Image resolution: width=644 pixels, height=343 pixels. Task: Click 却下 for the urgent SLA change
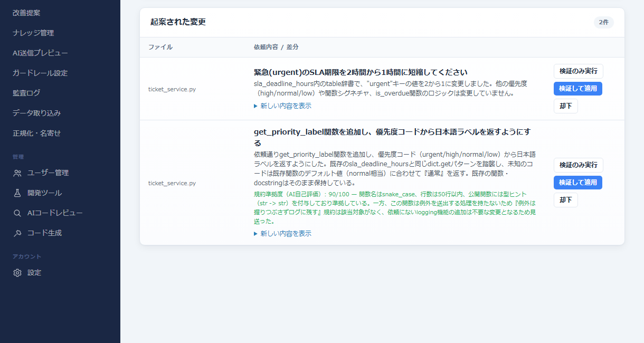pyautogui.click(x=566, y=106)
